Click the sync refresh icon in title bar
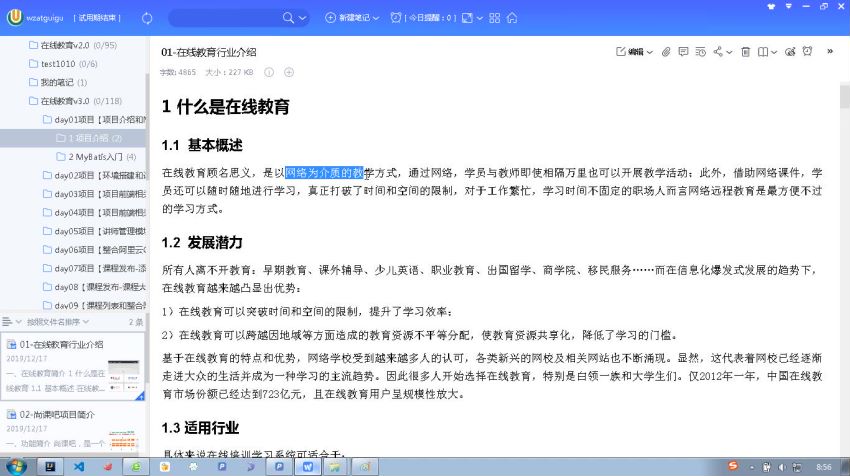 pyautogui.click(x=148, y=18)
